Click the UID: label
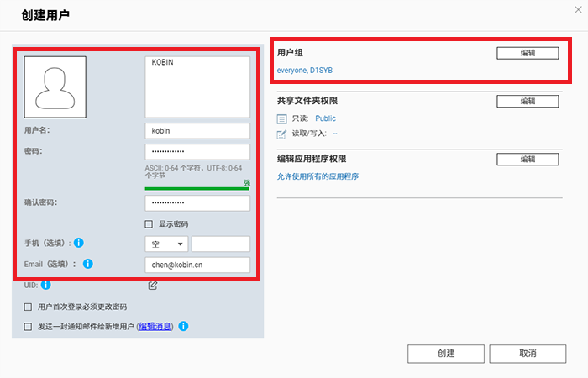Image resolution: width=588 pixels, height=378 pixels. [x=31, y=285]
